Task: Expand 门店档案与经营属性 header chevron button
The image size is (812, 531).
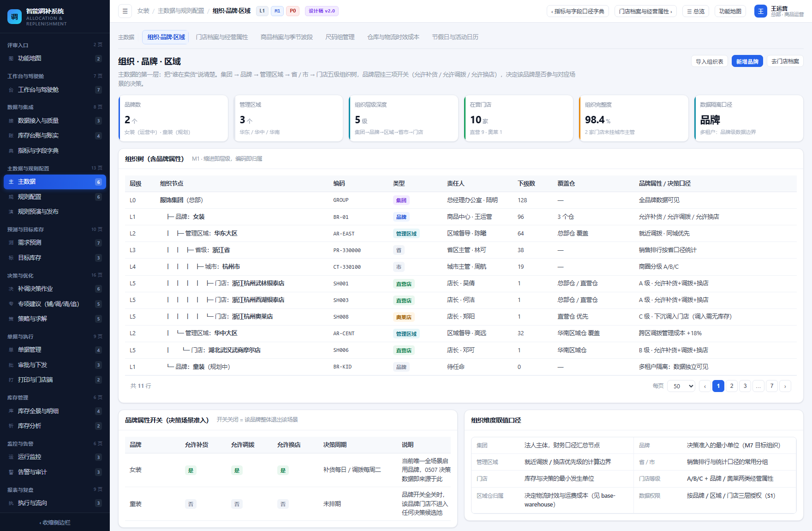Action: [645, 11]
